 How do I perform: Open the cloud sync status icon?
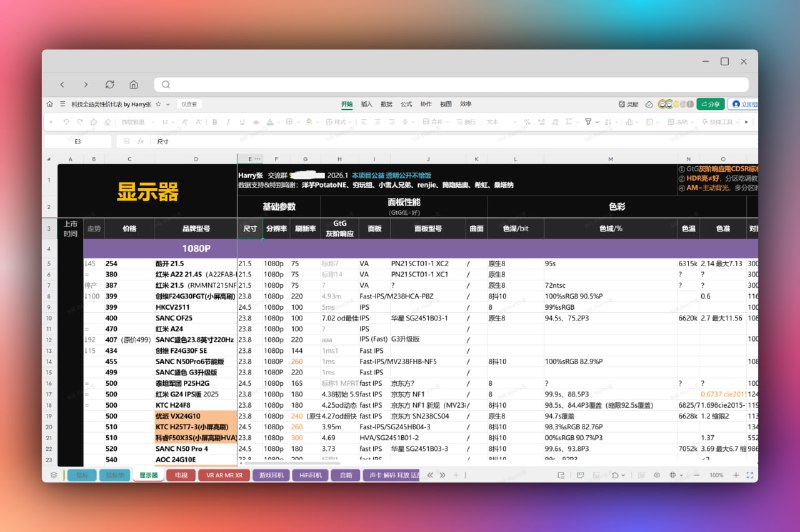click(x=649, y=104)
